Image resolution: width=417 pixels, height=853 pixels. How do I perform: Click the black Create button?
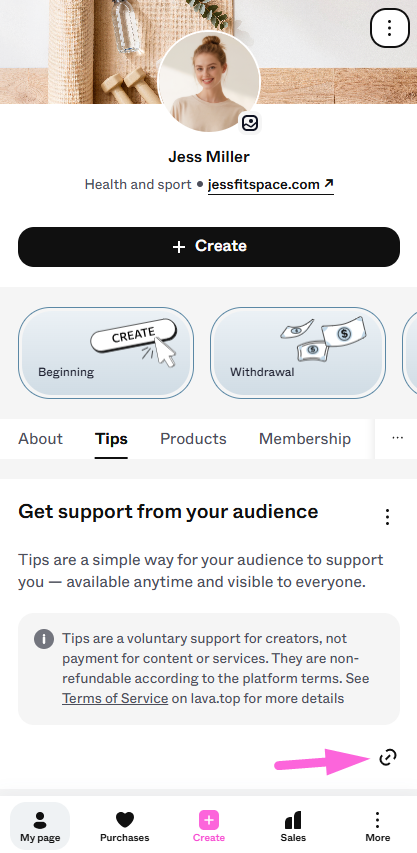click(209, 247)
